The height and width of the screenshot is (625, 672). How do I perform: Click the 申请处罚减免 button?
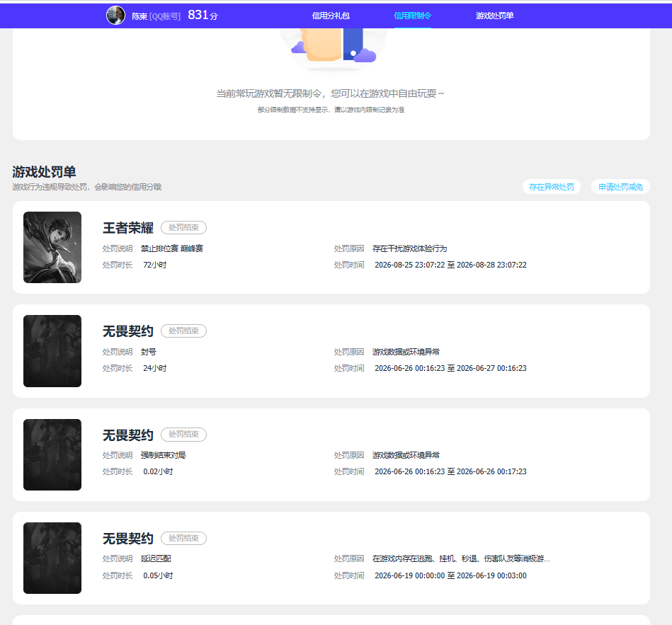620,187
